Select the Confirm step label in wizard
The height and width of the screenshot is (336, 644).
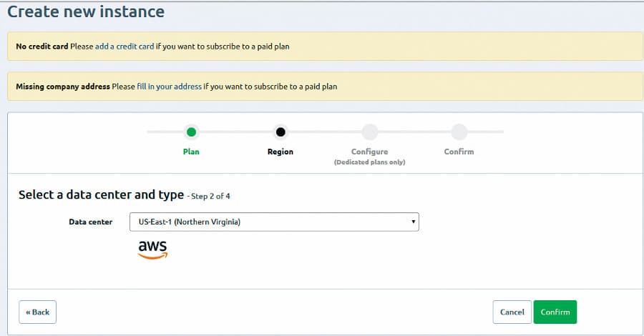(459, 152)
